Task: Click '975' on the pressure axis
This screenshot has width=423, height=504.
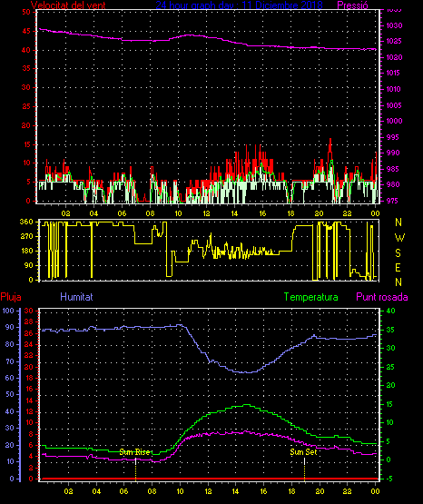Action: pyautogui.click(x=392, y=201)
